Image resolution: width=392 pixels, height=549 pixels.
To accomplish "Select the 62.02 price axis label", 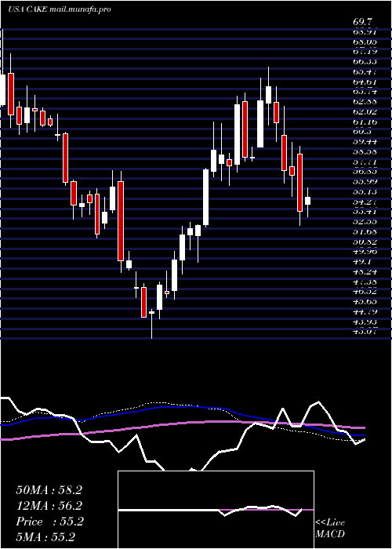I will pyautogui.click(x=365, y=111).
